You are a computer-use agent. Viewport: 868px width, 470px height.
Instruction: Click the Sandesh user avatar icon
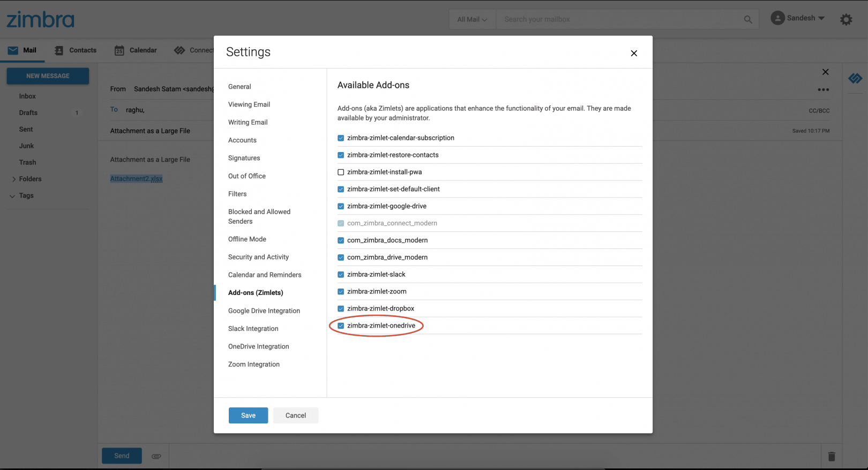point(777,18)
